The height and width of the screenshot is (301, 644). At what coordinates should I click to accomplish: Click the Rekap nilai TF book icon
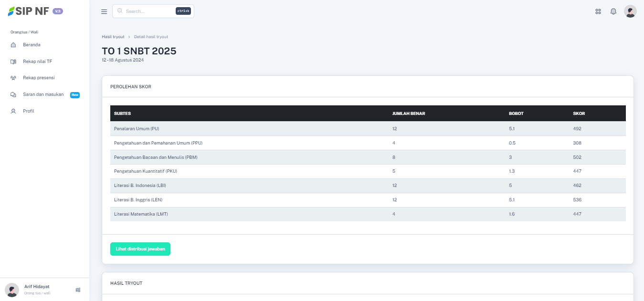coord(13,62)
